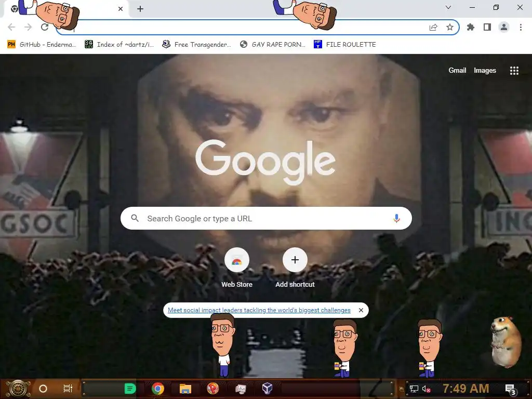Image resolution: width=532 pixels, height=399 pixels.
Task: Click the Share this page icon
Action: tap(433, 27)
